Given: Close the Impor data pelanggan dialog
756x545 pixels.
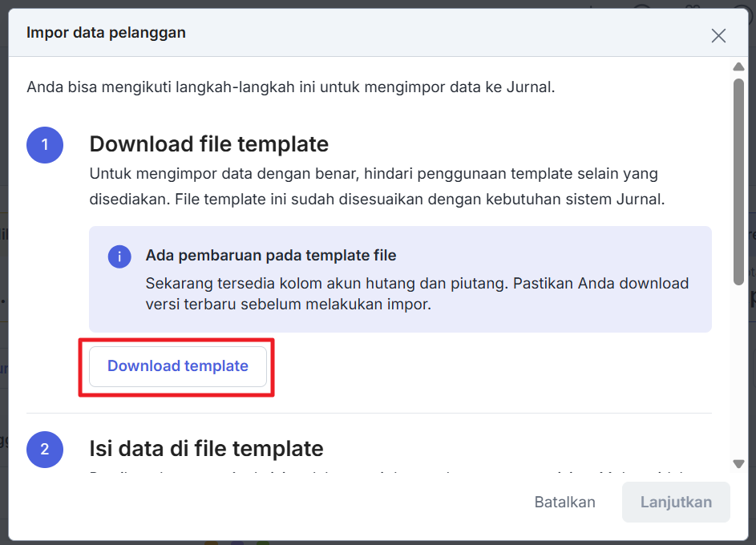Looking at the screenshot, I should tap(718, 35).
